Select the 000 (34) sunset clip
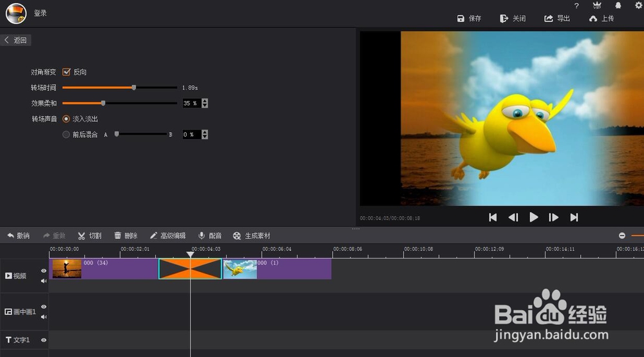 tap(104, 269)
